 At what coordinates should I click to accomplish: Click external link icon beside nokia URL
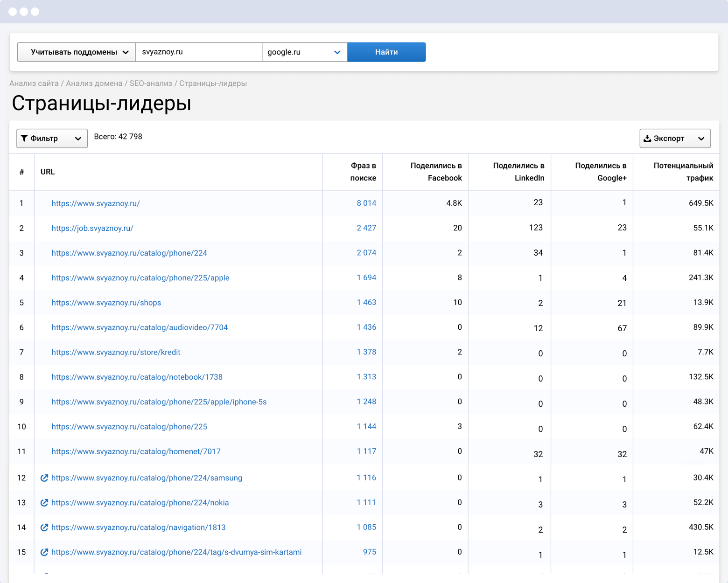pyautogui.click(x=44, y=503)
